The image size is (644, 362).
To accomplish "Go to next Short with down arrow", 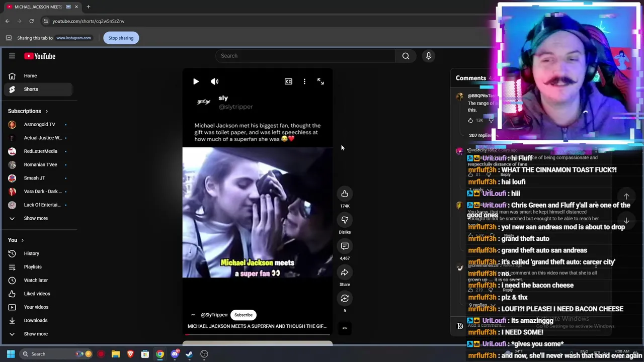I will pyautogui.click(x=626, y=220).
